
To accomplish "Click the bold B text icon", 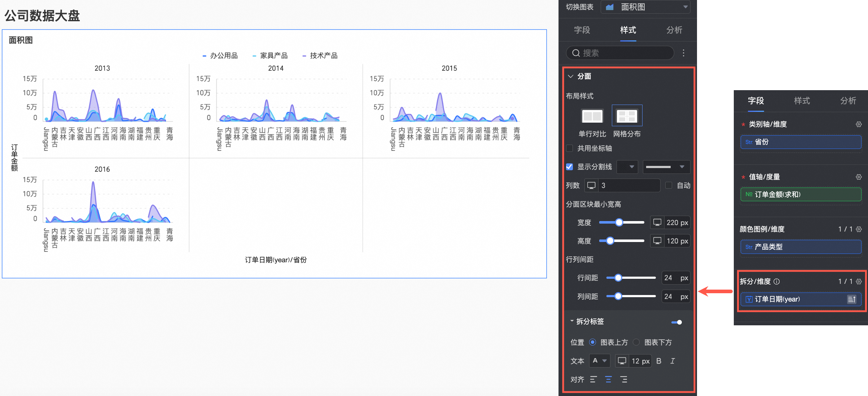I will (x=659, y=361).
